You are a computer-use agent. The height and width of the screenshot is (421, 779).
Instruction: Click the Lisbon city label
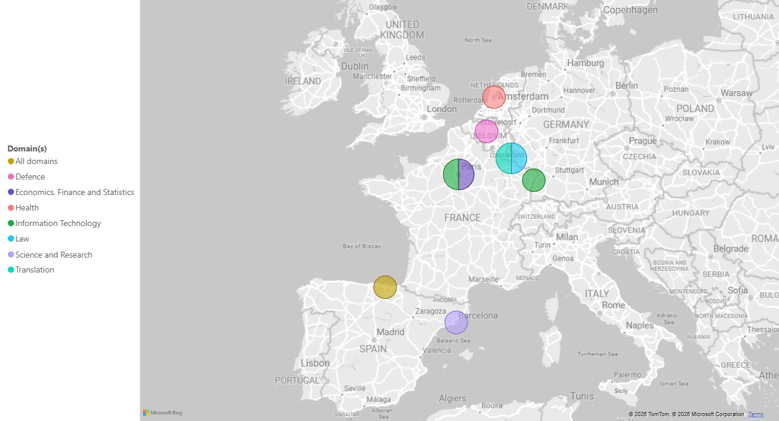tap(315, 363)
